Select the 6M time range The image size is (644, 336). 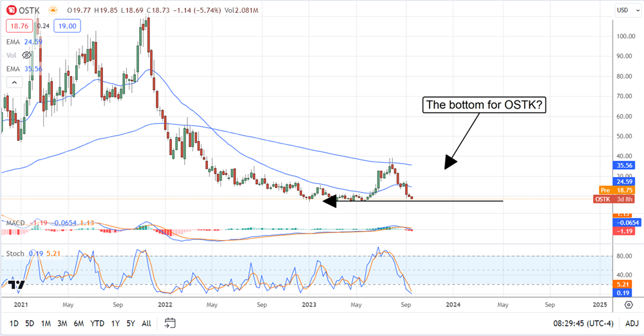point(79,324)
